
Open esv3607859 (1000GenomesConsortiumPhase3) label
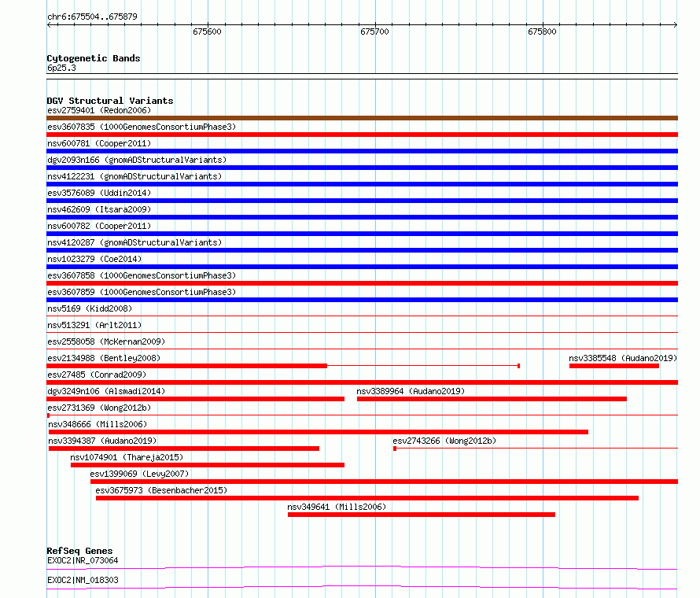pos(142,292)
